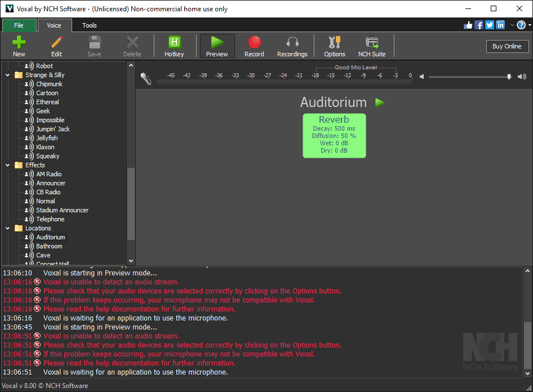
Task: Click the Strange & Silly folder icon
Action: (x=19, y=75)
